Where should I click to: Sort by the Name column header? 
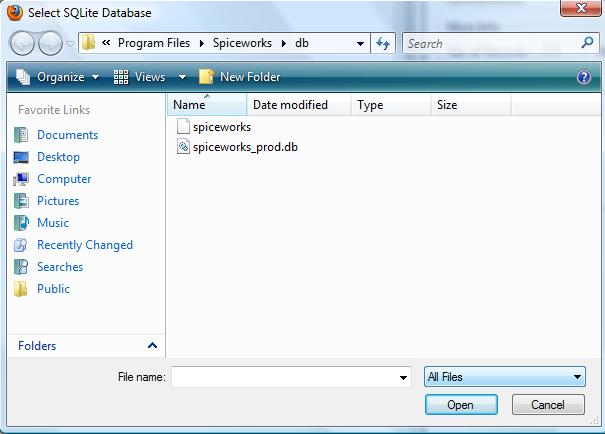(x=207, y=105)
